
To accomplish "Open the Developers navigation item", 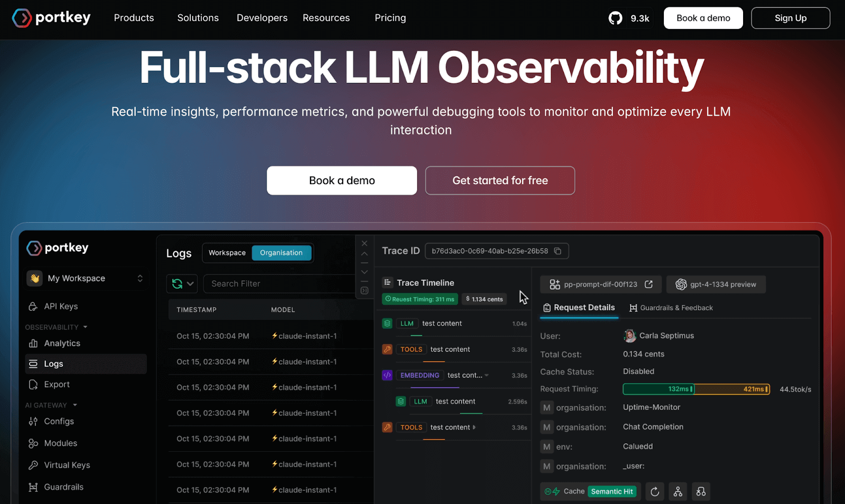I will pyautogui.click(x=262, y=18).
